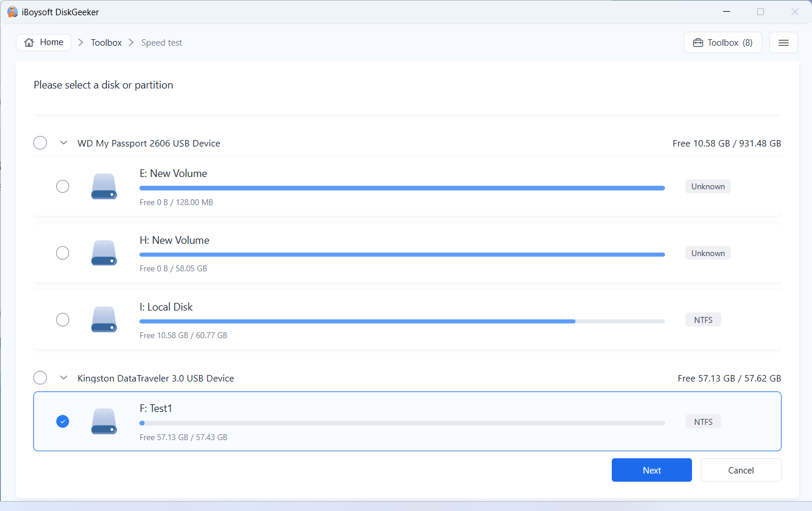Click the Next button
This screenshot has height=511, width=812.
click(x=652, y=470)
